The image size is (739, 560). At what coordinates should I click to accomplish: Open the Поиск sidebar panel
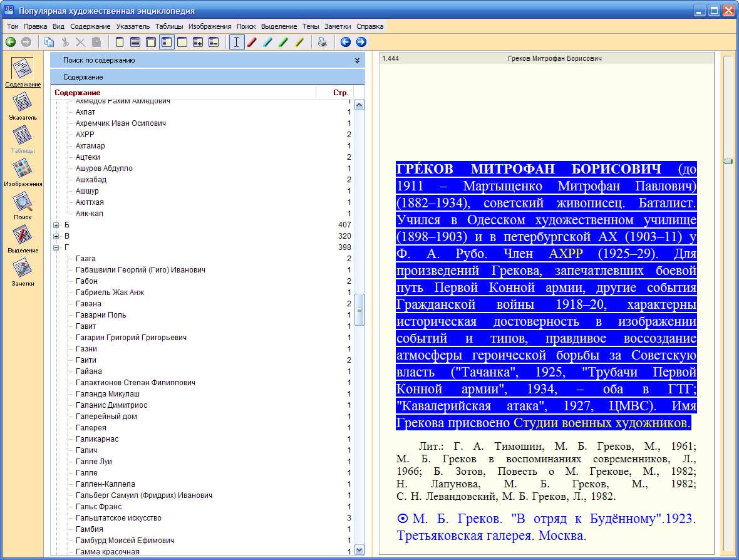[23, 206]
